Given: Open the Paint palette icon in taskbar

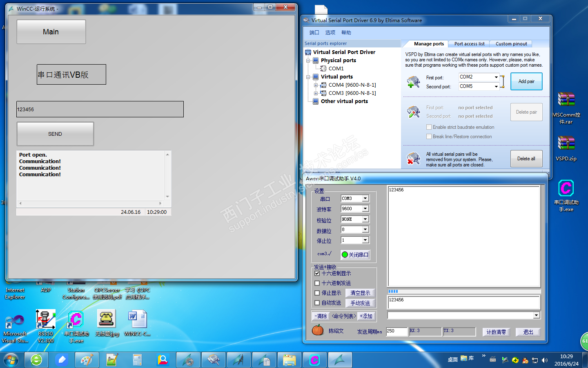Looking at the screenshot, I should click(x=87, y=360).
